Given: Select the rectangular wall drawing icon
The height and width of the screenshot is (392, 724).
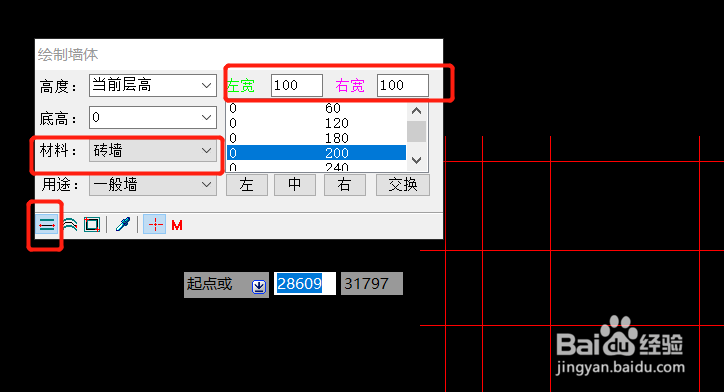Looking at the screenshot, I should (92, 225).
